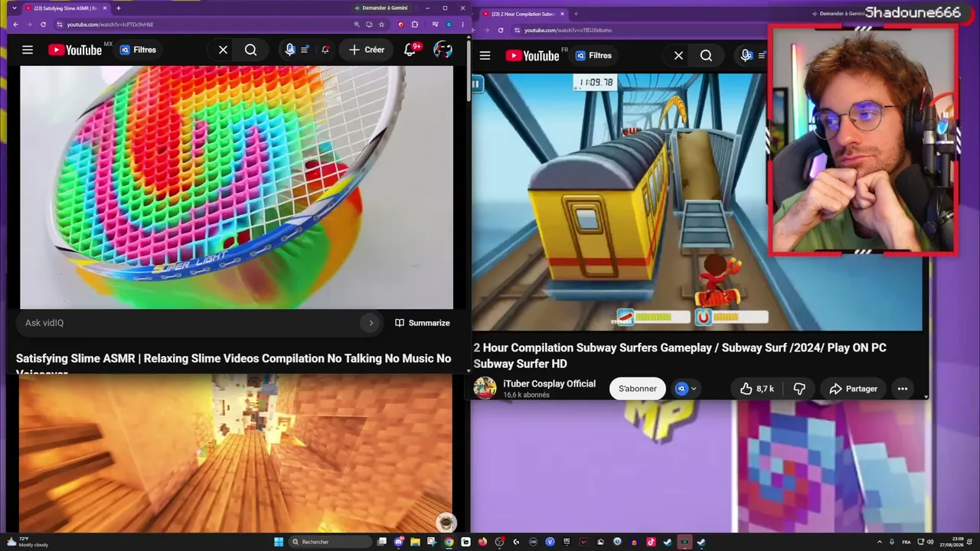
Task: Click the Partager share button
Action: pyautogui.click(x=853, y=389)
